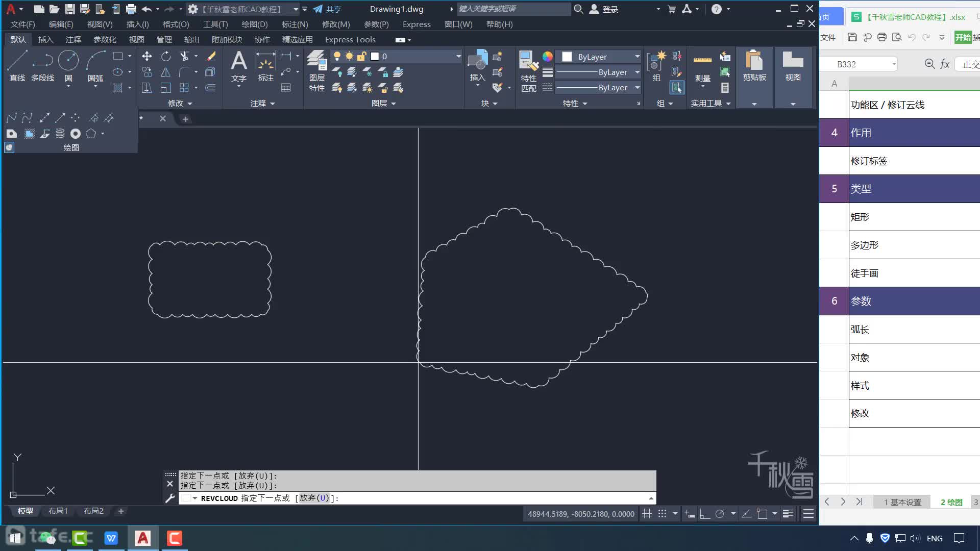Viewport: 980px width, 551px height.
Task: Click the Ellipse tool icon
Action: [118, 72]
